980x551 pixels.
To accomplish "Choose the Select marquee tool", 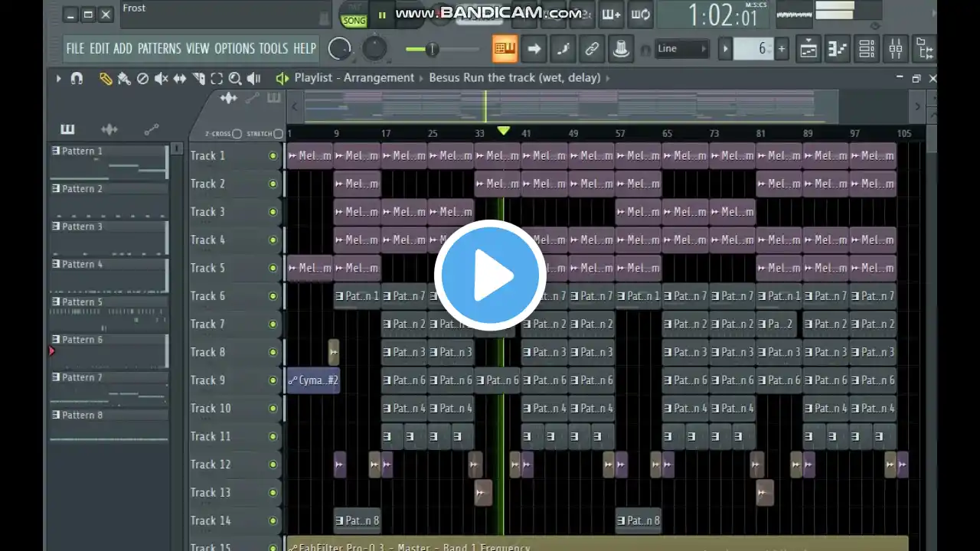I will (217, 78).
